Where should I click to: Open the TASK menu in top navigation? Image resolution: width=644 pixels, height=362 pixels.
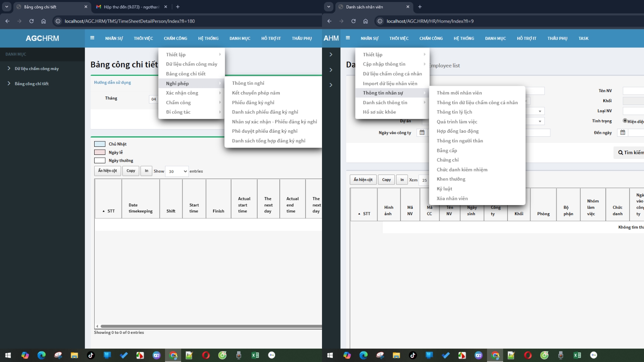[x=583, y=38]
